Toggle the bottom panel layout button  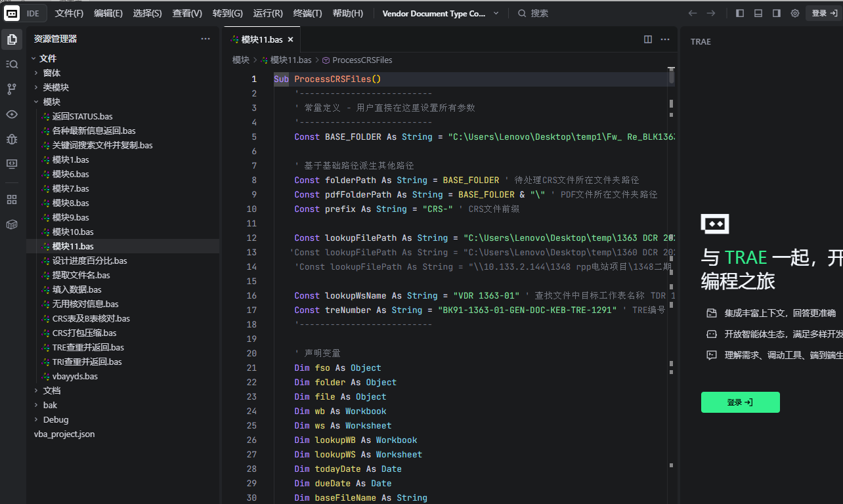(758, 13)
